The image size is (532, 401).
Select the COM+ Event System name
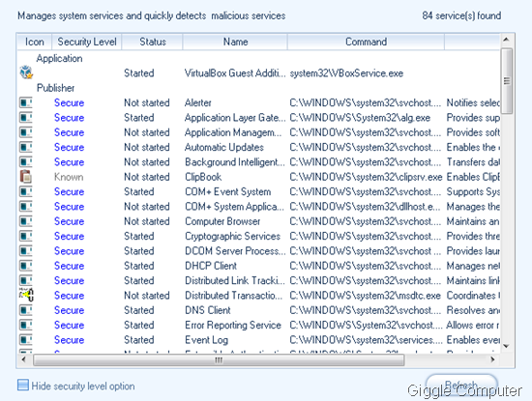click(x=228, y=191)
